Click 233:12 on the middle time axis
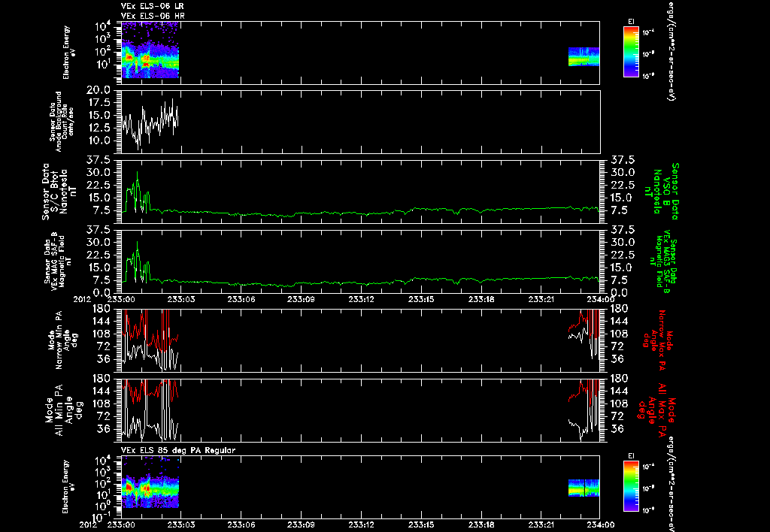 coord(362,299)
